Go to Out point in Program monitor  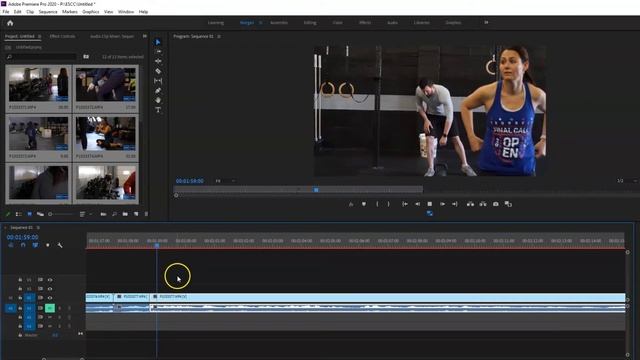pos(454,204)
